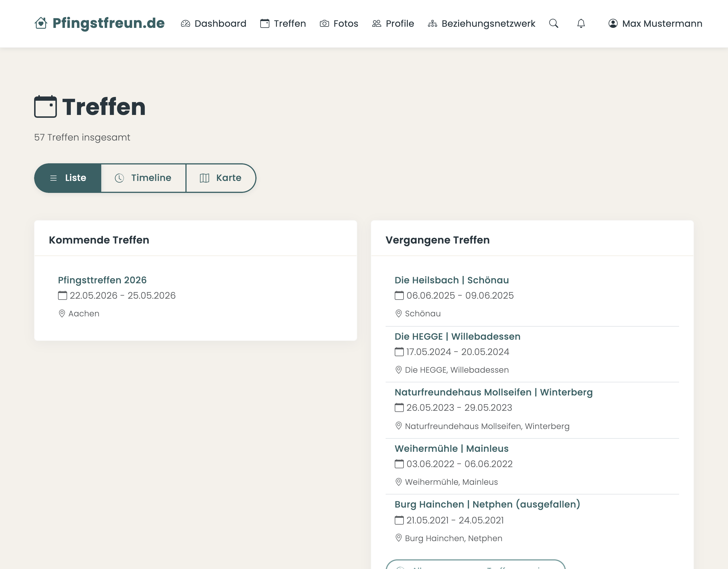Open the Pfingsttreffen 2026 event
The height and width of the screenshot is (569, 728).
[x=102, y=280]
